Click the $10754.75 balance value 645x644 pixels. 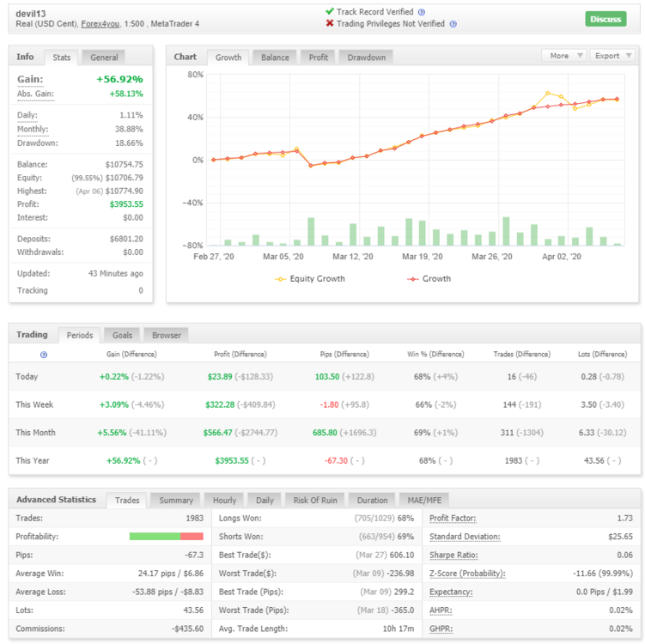coord(125,165)
